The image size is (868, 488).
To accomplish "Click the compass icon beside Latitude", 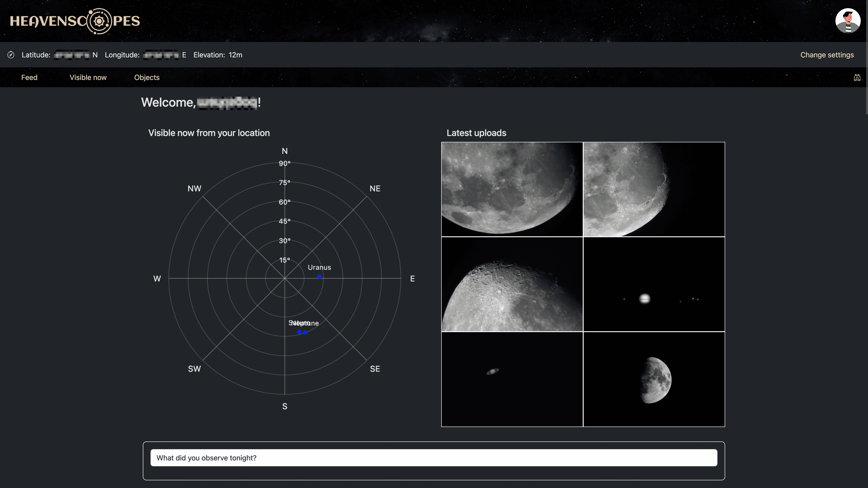I will (11, 55).
